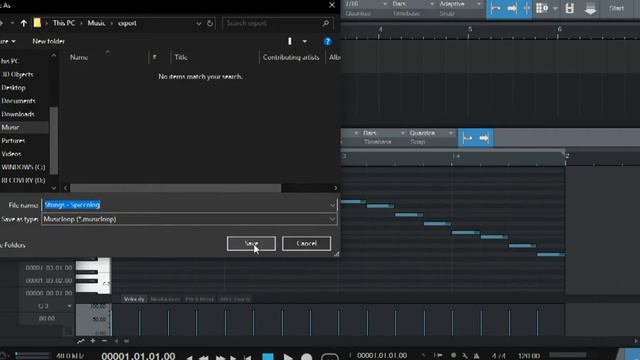The width and height of the screenshot is (640, 360).
Task: Open the Bars Timebase dropdown in the editor toolbar
Action: 383,133
